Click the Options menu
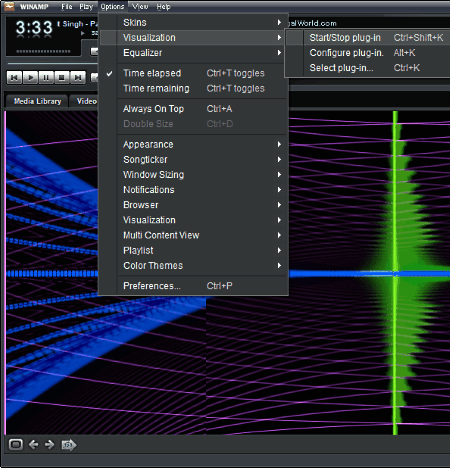Image resolution: width=450 pixels, height=468 pixels. click(x=112, y=6)
